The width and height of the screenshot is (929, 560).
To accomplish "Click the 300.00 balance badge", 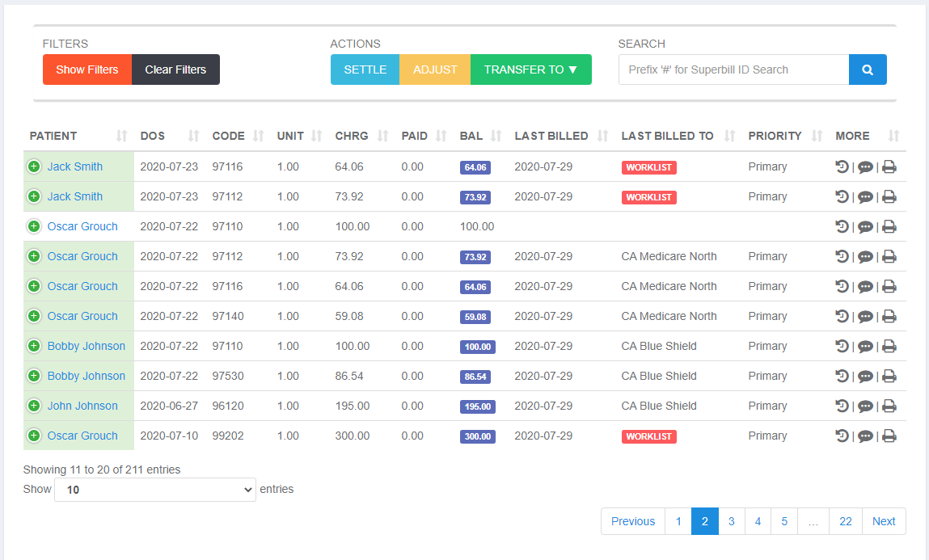I will (x=478, y=436).
